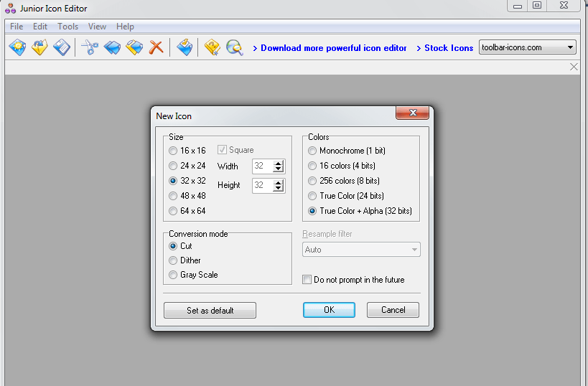Click the yellow Help book icon
The height and width of the screenshot is (386, 588).
(213, 47)
